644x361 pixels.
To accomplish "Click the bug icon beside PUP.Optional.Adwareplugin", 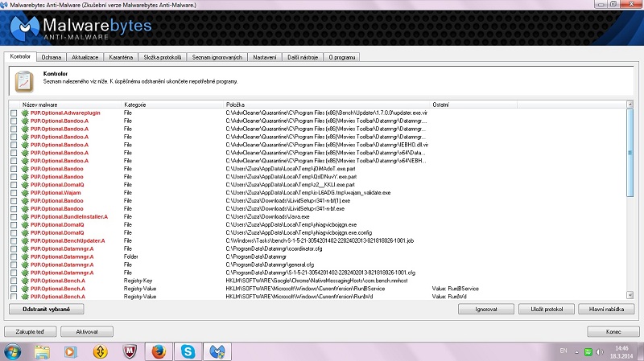I will click(24, 113).
